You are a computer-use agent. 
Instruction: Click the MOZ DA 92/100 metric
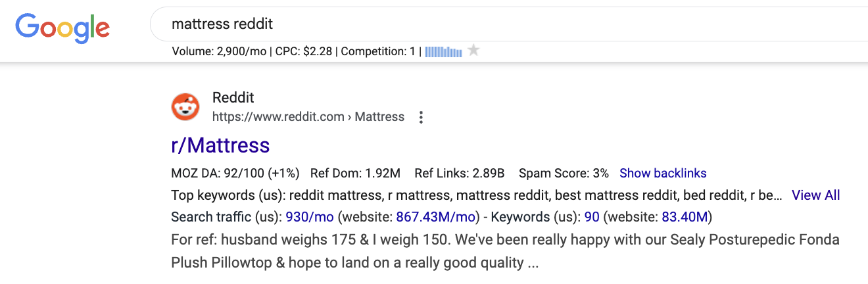point(235,174)
